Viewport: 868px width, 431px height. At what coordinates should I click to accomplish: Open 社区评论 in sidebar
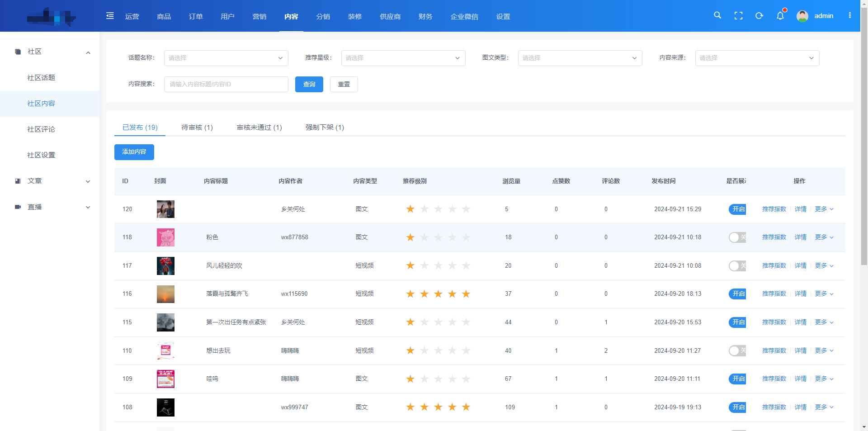(x=41, y=129)
